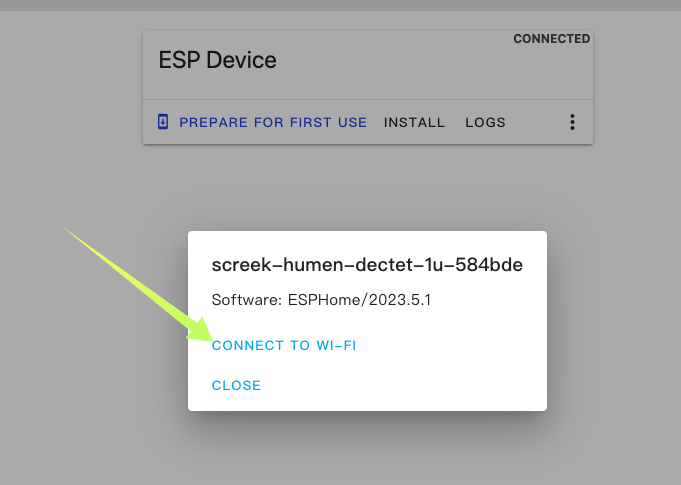Dismiss the dialog with Close
Viewport: 681px width, 485px height.
coord(236,386)
